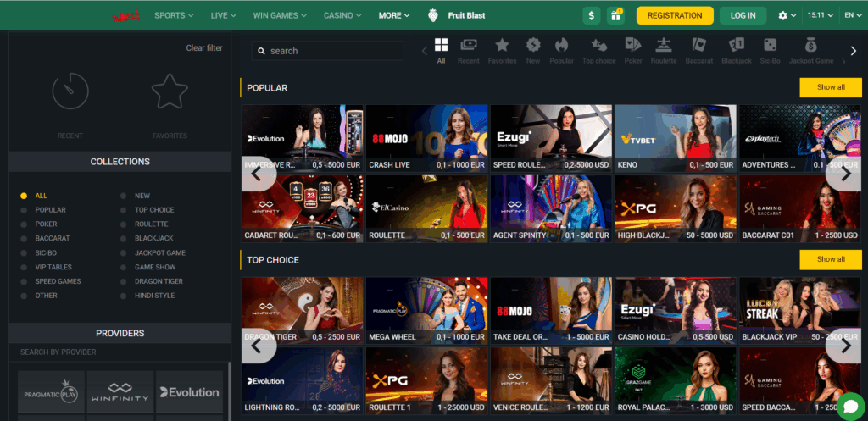Image resolution: width=868 pixels, height=421 pixels.
Task: Select the Top choice category icon
Action: (x=599, y=45)
